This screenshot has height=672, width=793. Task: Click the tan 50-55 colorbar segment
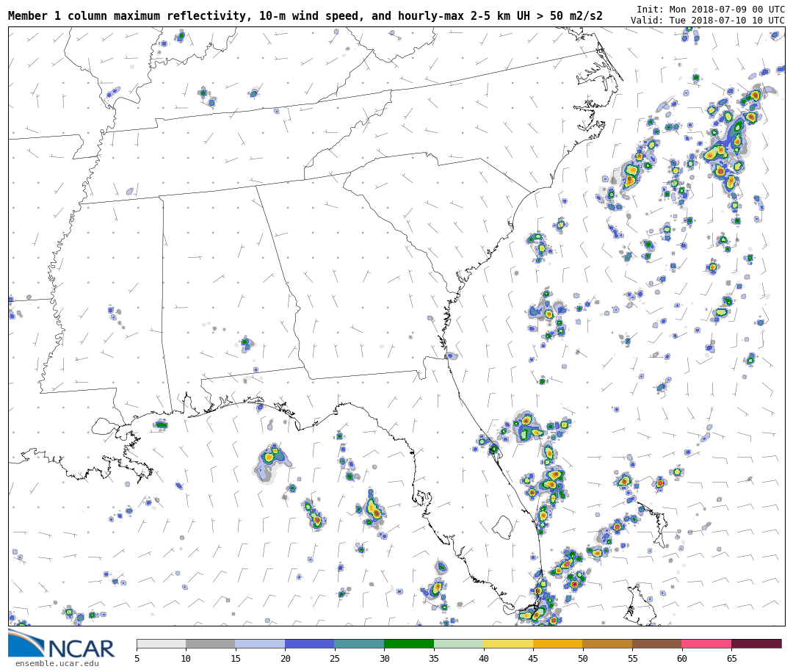pyautogui.click(x=607, y=643)
